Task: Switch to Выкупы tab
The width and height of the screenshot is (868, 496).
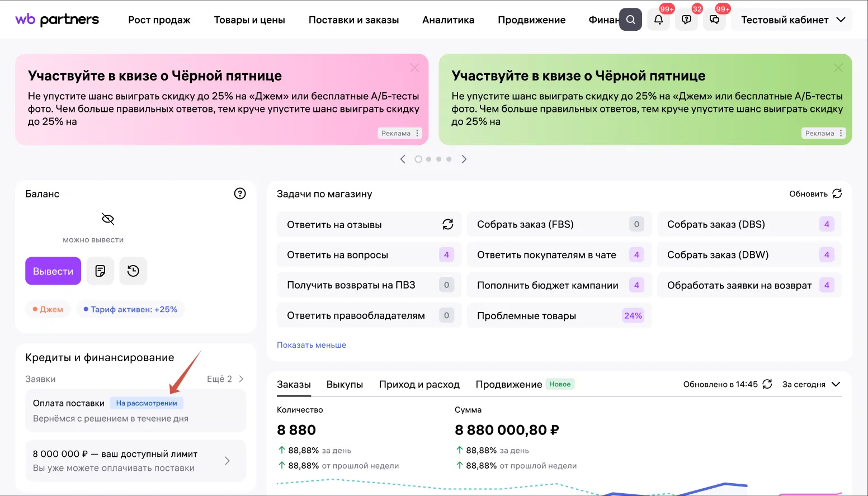Action: 345,385
